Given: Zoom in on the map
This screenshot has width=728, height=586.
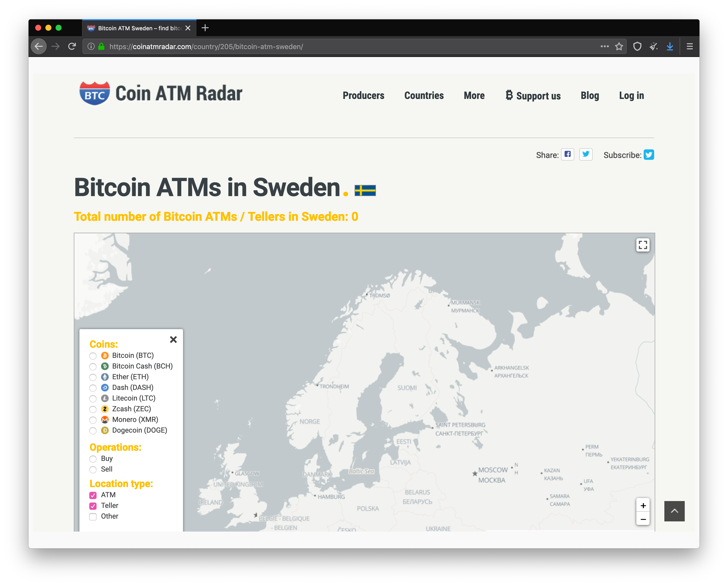Looking at the screenshot, I should click(x=643, y=505).
